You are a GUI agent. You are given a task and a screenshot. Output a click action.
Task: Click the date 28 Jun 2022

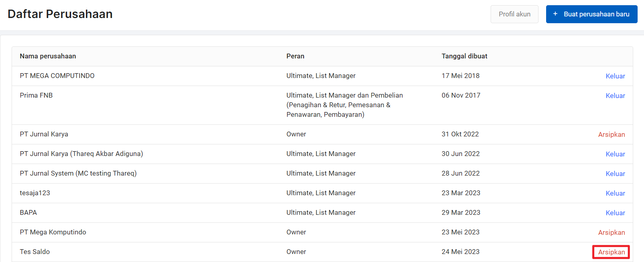tap(461, 173)
